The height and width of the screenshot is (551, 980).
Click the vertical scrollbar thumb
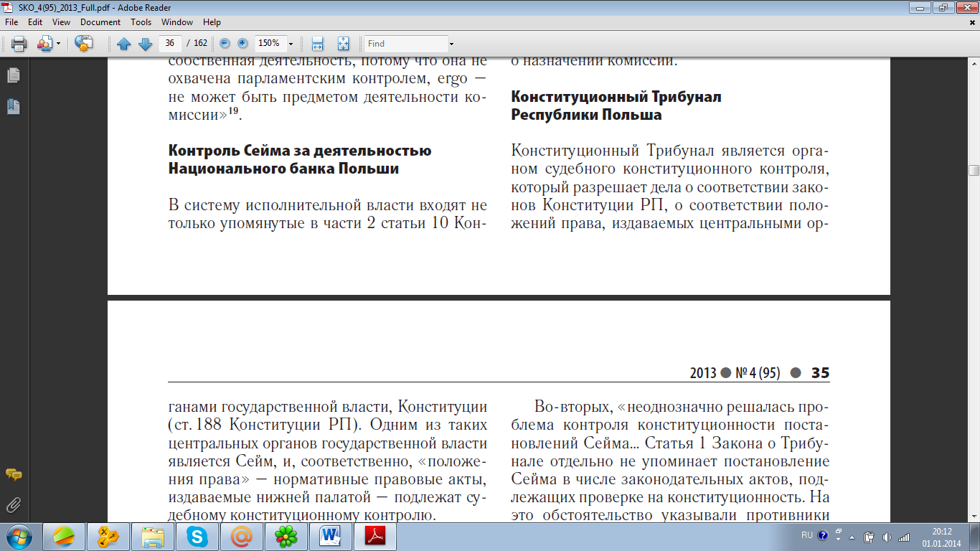pos(974,170)
